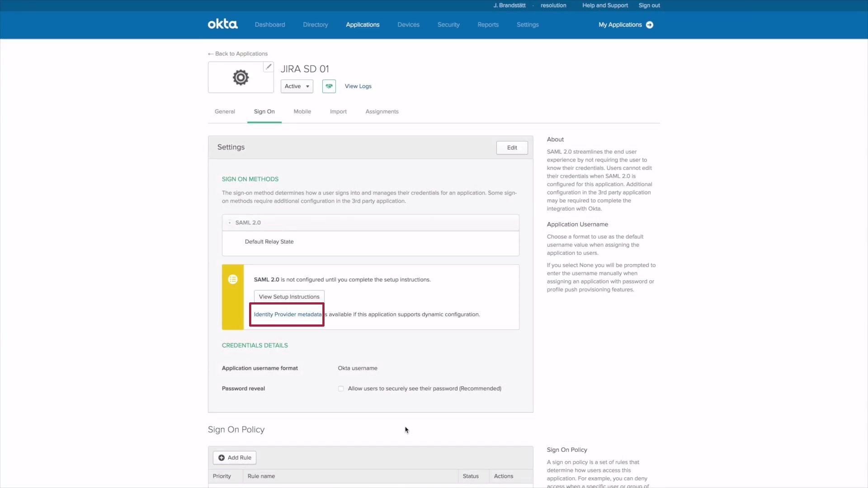The height and width of the screenshot is (488, 868).
Task: Open the Settings menu in navbar
Action: [528, 25]
